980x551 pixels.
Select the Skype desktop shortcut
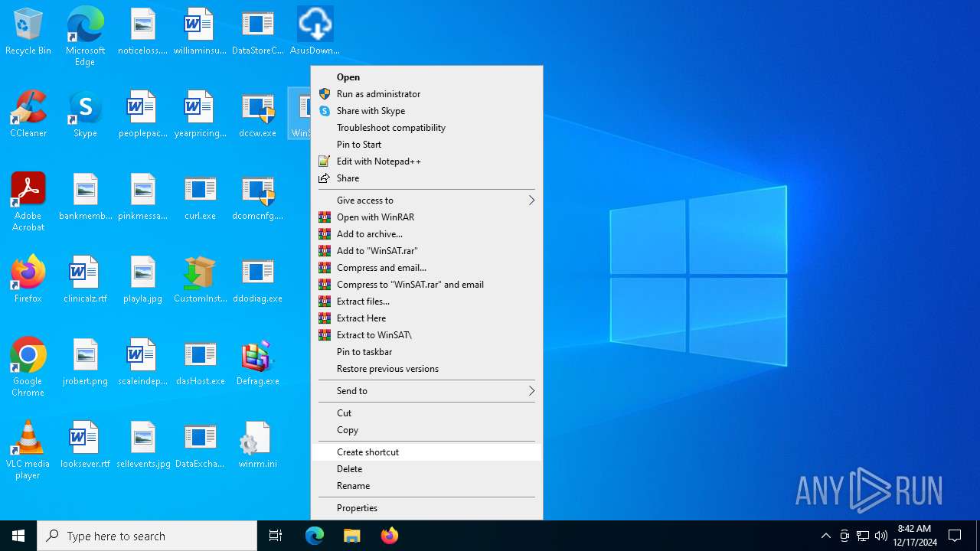tap(85, 115)
